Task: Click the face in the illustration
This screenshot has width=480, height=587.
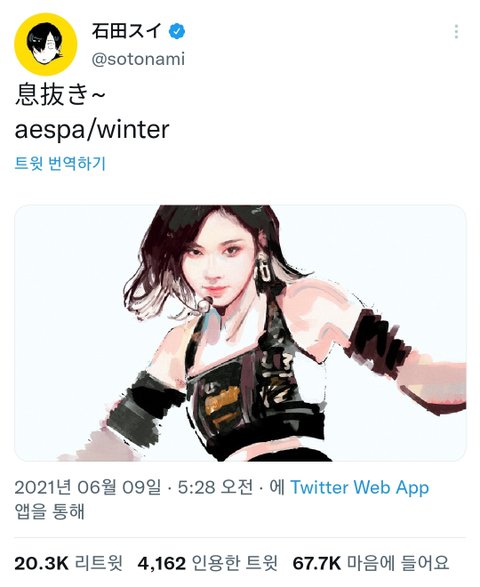Action: coord(219,266)
